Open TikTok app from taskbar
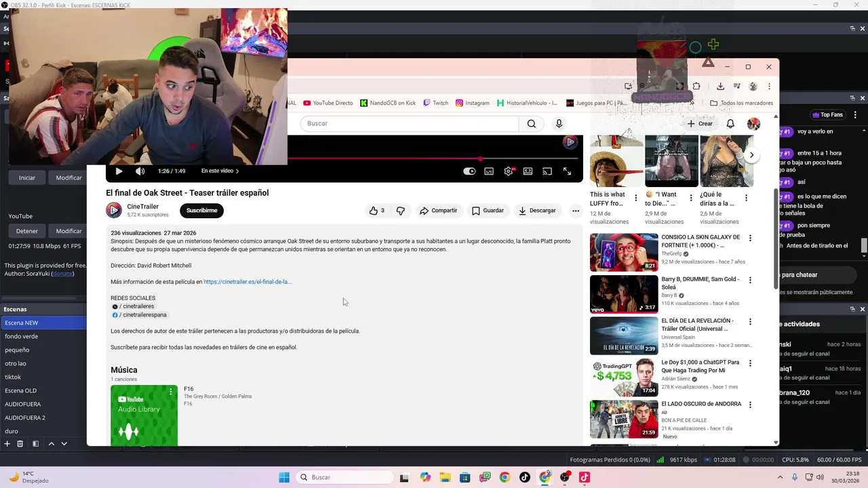Image resolution: width=868 pixels, height=488 pixels. coord(525,477)
